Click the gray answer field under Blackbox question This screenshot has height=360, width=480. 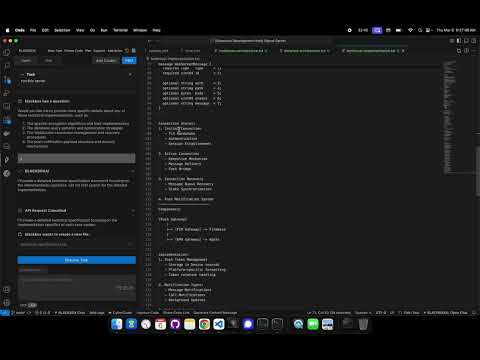[x=76, y=158]
